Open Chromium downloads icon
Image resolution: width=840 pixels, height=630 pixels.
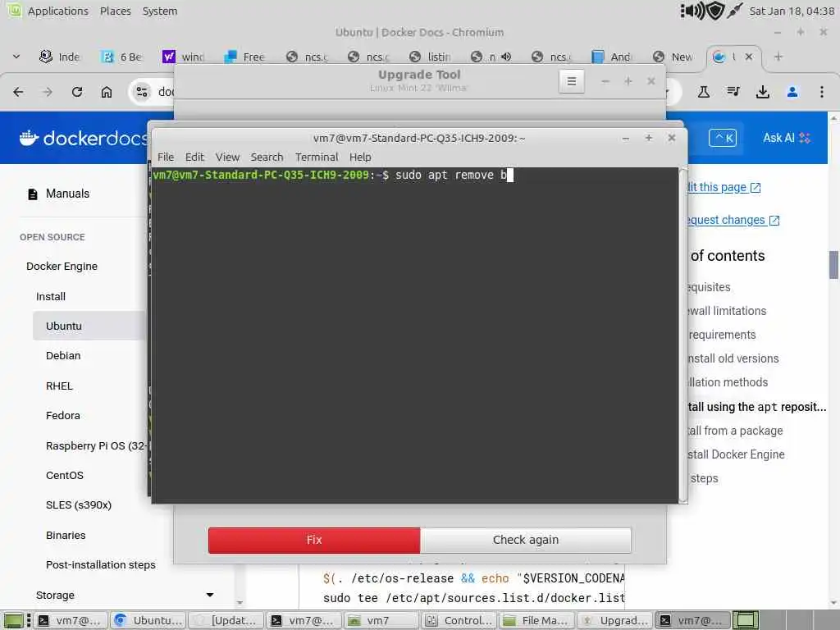[763, 92]
